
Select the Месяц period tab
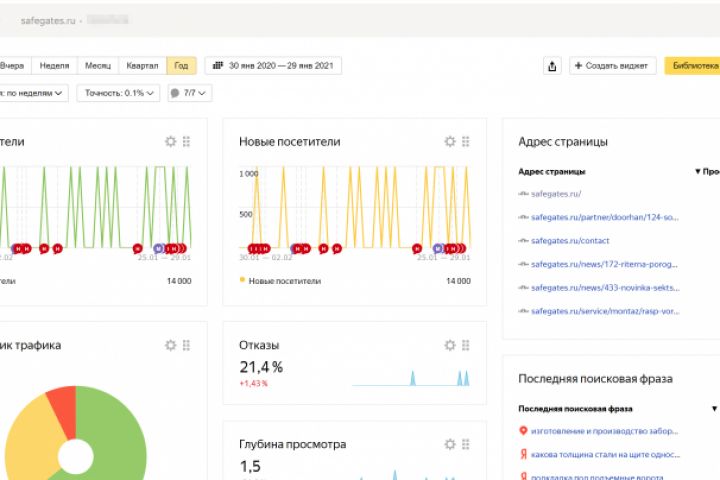(98, 66)
